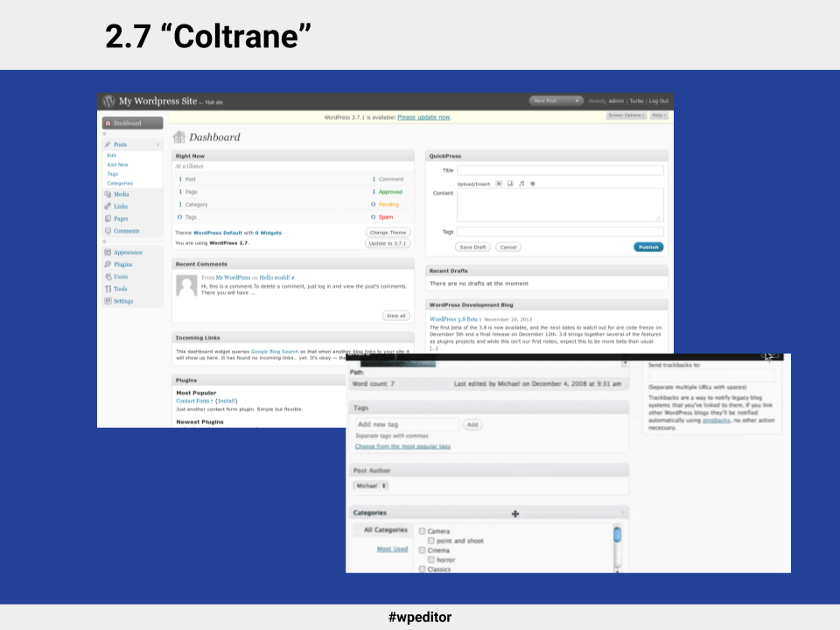Image resolution: width=840 pixels, height=630 pixels.
Task: Check the Cinema category checkbox
Action: click(x=422, y=550)
